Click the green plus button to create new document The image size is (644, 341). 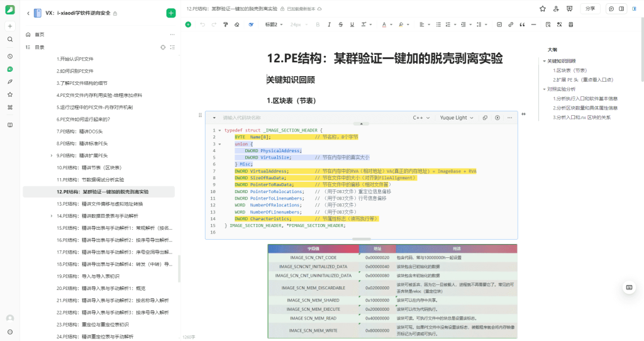click(171, 13)
